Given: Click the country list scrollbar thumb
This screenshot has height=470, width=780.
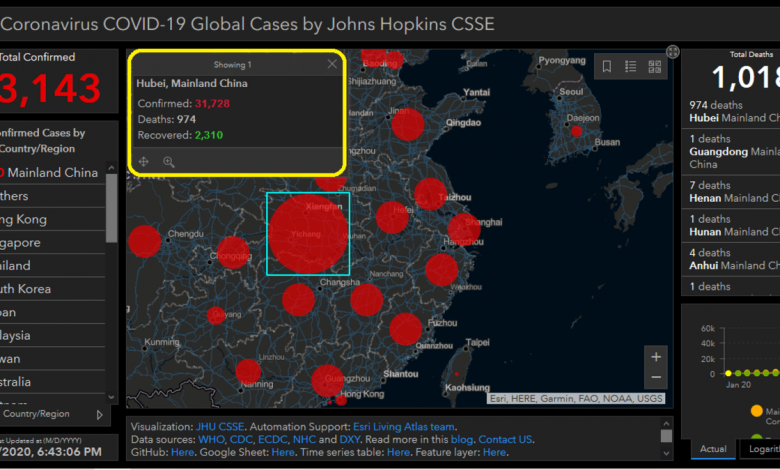Looking at the screenshot, I should 111,207.
